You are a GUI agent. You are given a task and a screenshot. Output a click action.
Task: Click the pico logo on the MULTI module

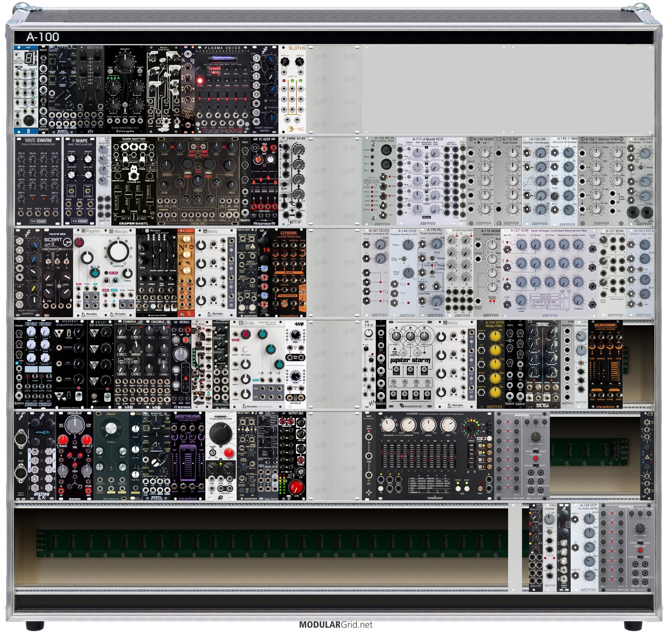coord(44,130)
